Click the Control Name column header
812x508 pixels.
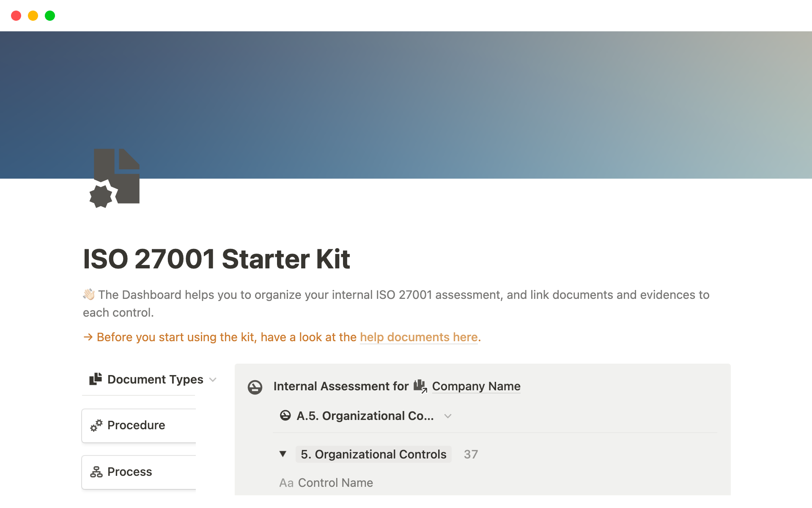(335, 483)
